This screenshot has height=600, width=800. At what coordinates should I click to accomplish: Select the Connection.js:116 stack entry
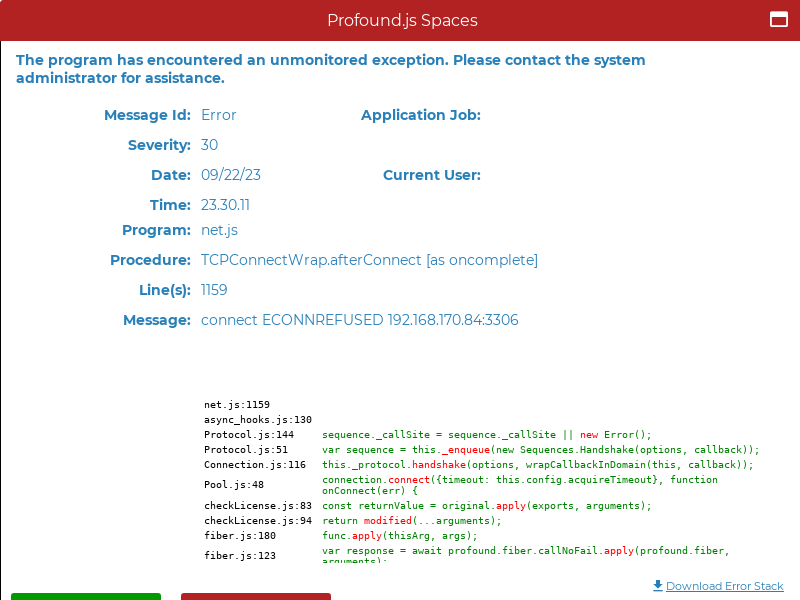(x=255, y=465)
